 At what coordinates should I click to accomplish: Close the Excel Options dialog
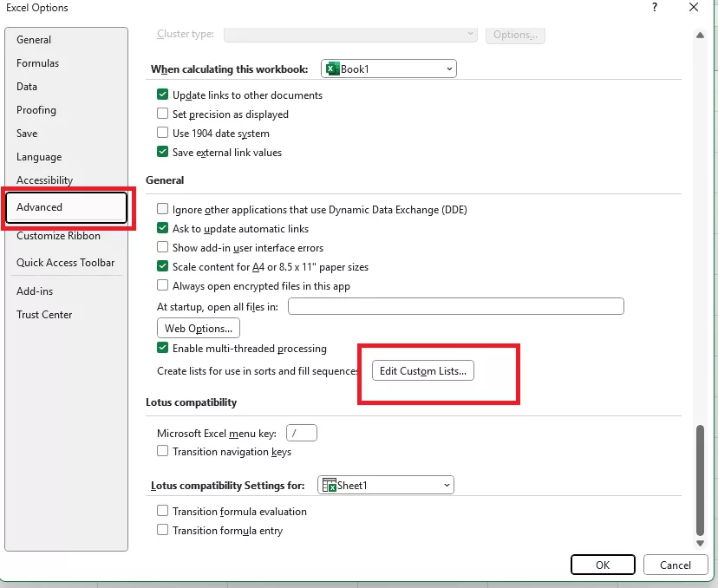(x=694, y=7)
